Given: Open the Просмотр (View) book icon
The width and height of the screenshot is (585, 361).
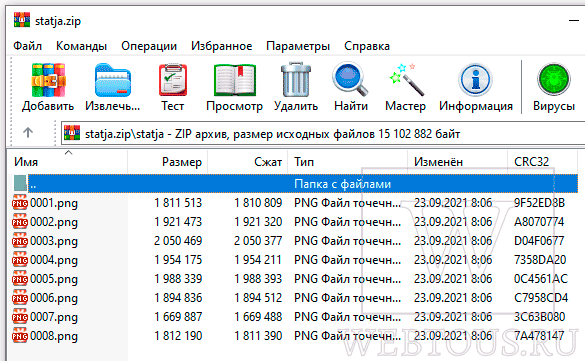Looking at the screenshot, I should (235, 80).
